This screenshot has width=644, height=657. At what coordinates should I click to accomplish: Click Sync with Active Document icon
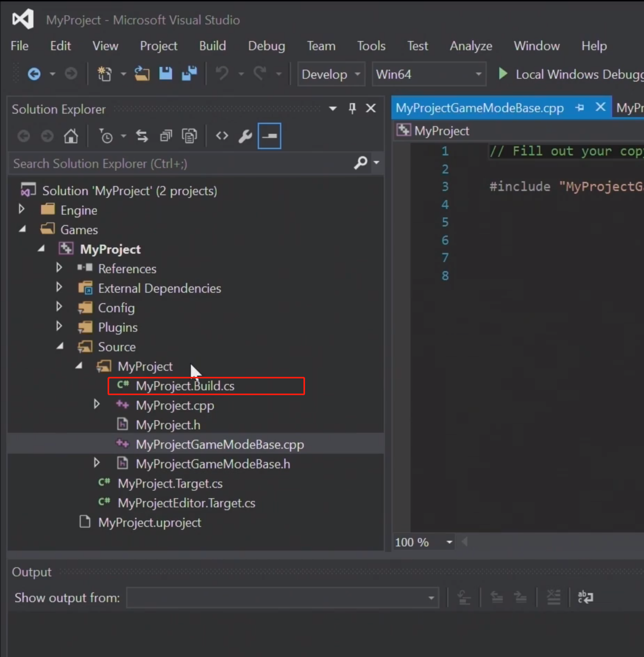tap(142, 136)
